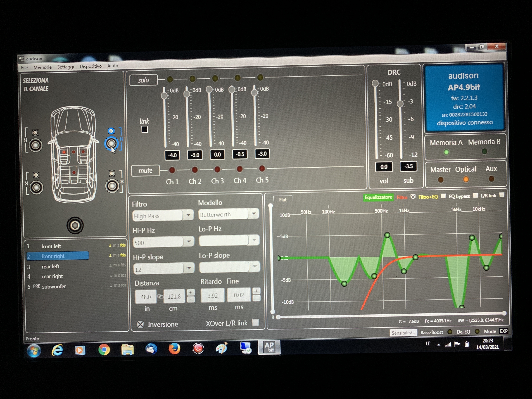Select front left tweeter speaker icon
Image resolution: width=532 pixels, height=399 pixels.
tap(35, 132)
